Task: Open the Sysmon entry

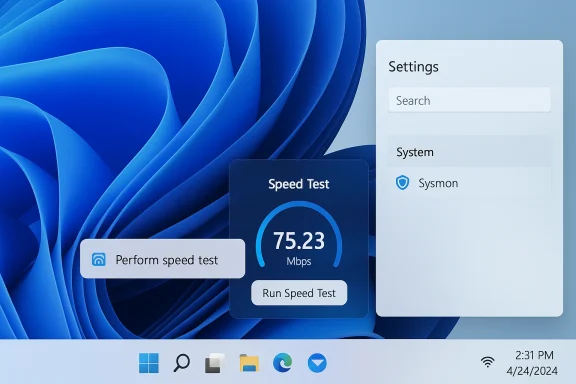Action: [x=469, y=183]
